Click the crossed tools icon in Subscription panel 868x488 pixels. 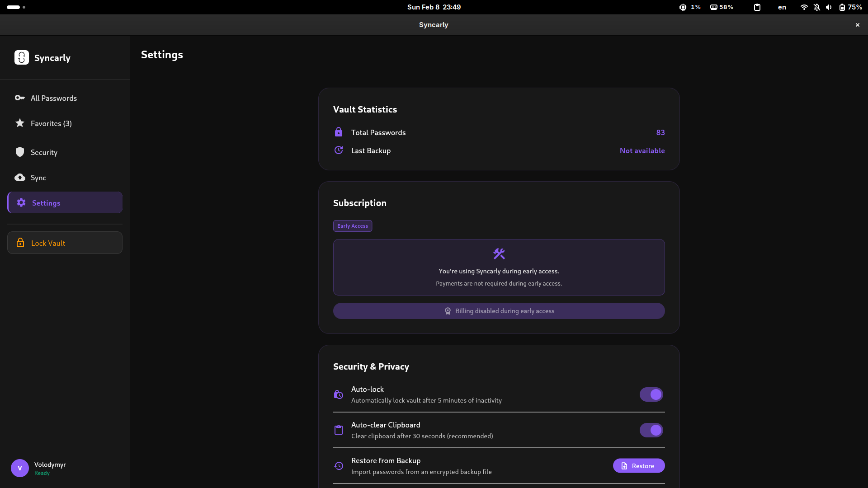click(x=499, y=254)
